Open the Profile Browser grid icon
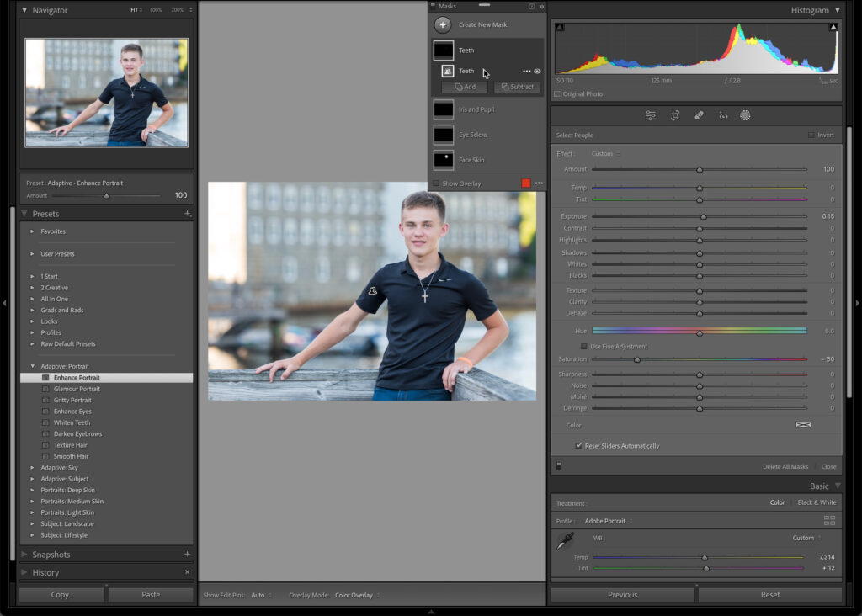This screenshot has height=616, width=862. point(829,521)
